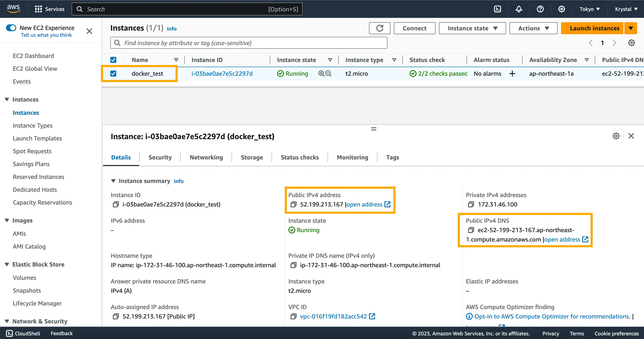644x339 pixels.
Task: Open AMI Catalog in the sidebar
Action: pos(29,246)
